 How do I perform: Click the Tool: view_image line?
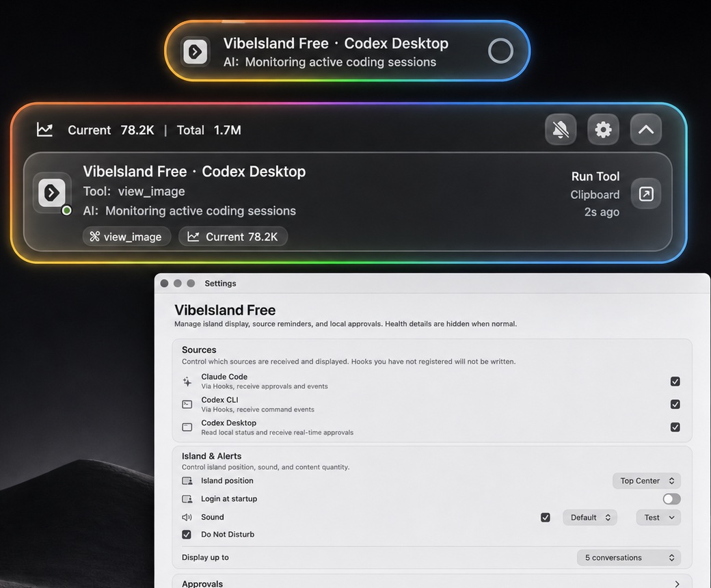coord(134,191)
